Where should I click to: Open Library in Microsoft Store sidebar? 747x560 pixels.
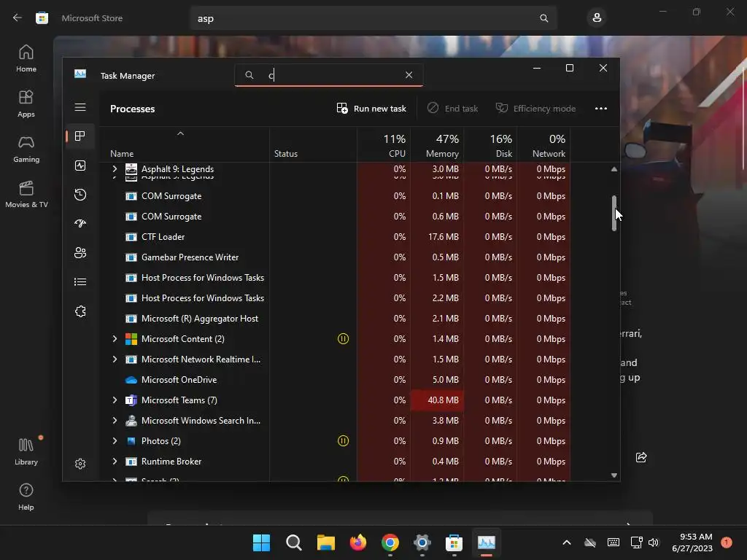coord(26,451)
